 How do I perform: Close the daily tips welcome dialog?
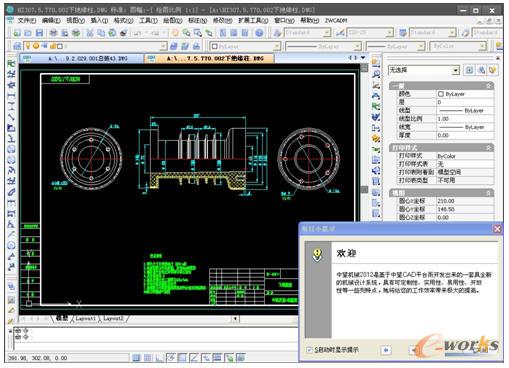point(497,229)
